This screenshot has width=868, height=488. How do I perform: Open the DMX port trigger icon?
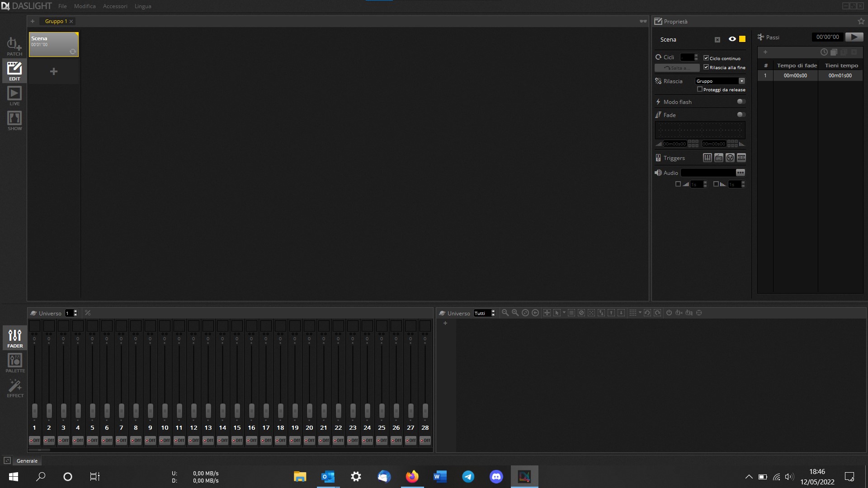click(x=730, y=158)
